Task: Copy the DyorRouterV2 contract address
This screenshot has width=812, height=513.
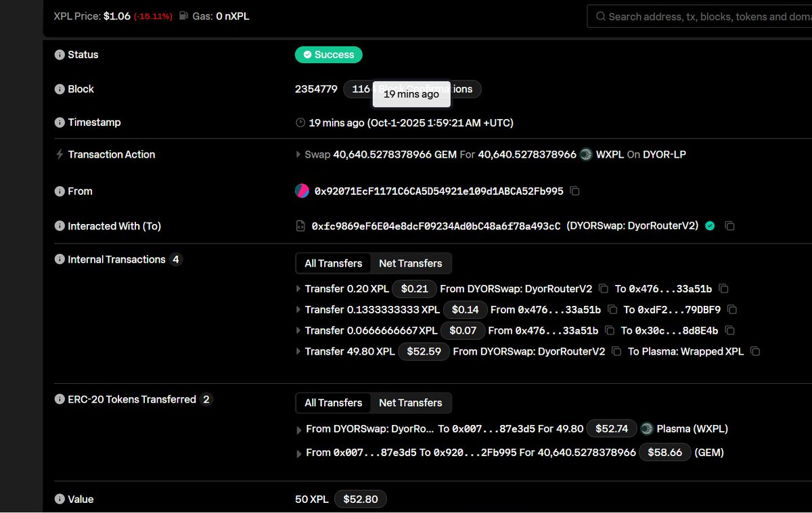Action: coord(729,226)
